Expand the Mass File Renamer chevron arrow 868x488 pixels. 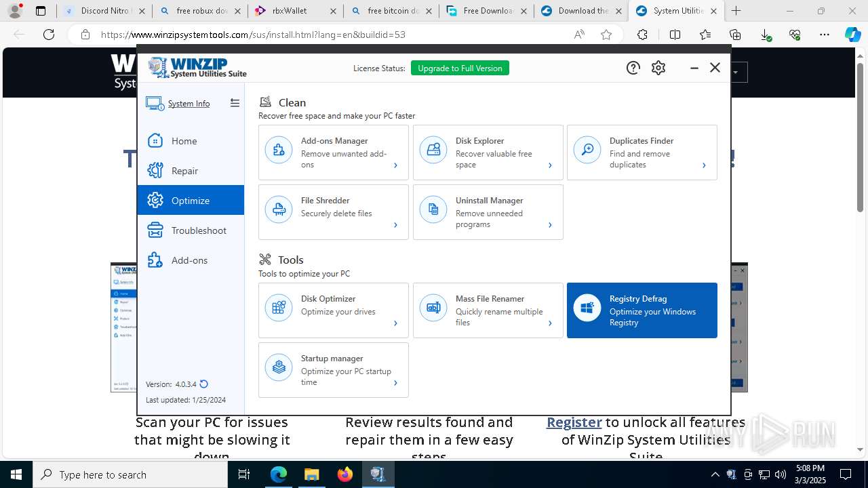click(x=550, y=323)
